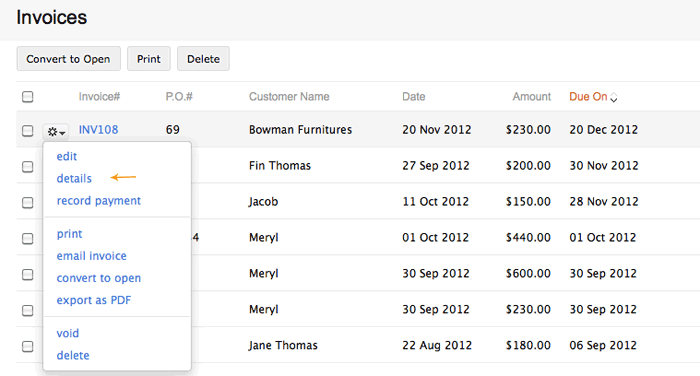Select convert to open menu entry

point(99,278)
